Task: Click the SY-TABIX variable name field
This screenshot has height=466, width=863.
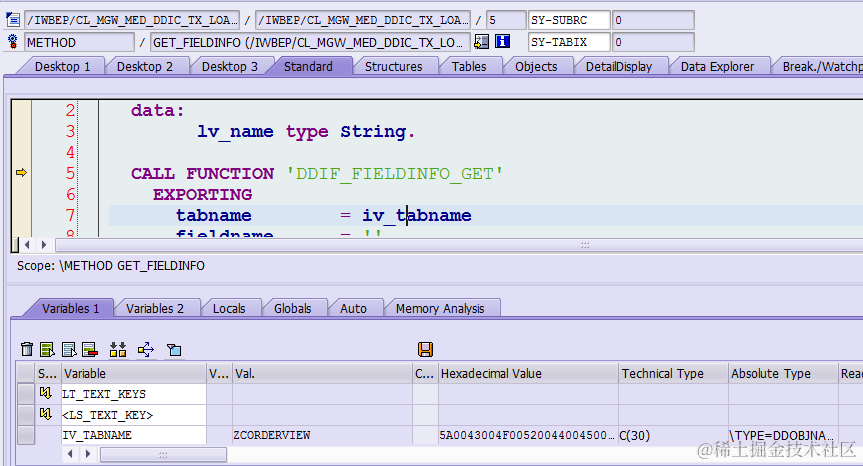Action: click(x=569, y=42)
